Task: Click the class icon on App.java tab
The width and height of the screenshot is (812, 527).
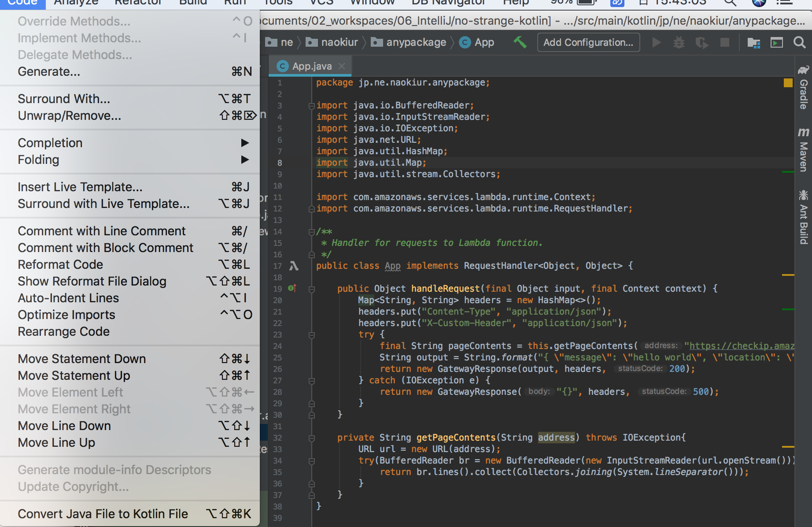Action: (x=282, y=66)
